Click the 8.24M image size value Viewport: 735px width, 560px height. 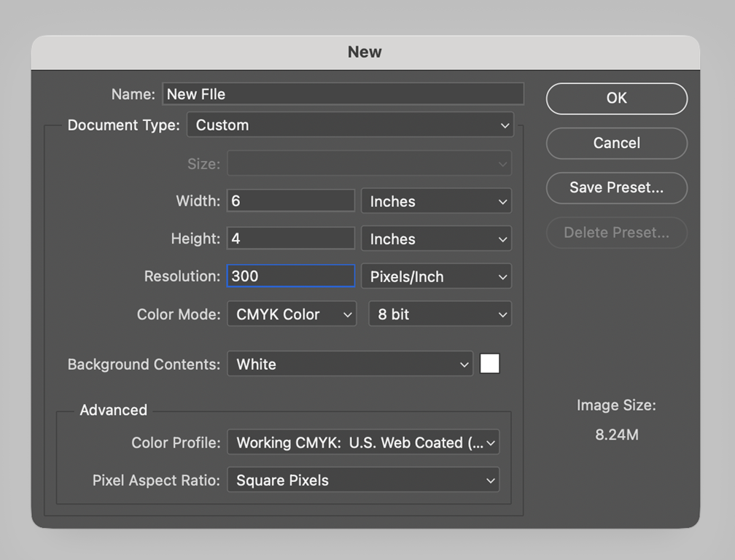(616, 435)
